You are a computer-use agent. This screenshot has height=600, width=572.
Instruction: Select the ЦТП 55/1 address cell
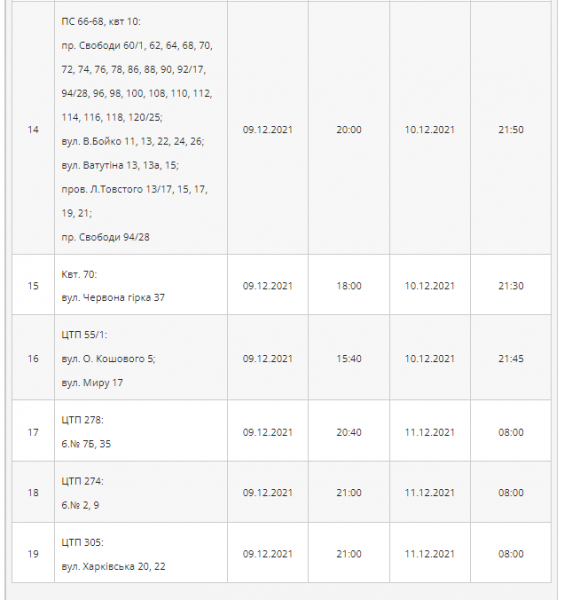(x=141, y=358)
